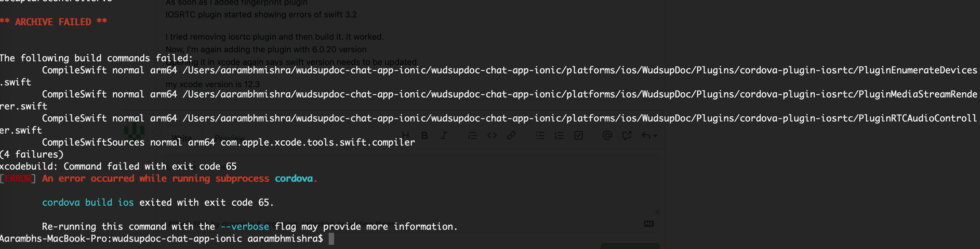980x249 pixels.
Task: Click the heading (H) formatting icon
Action: [406, 135]
